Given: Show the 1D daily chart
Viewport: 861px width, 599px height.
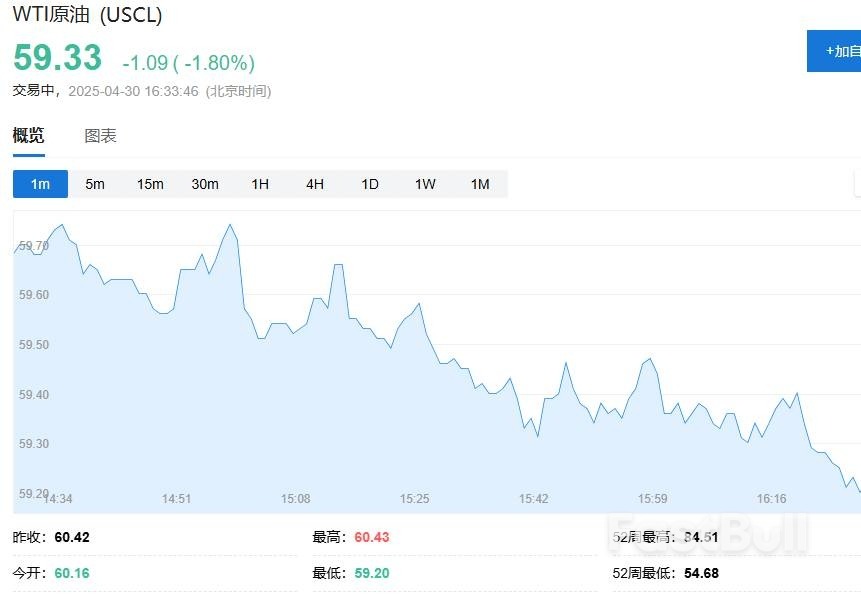Looking at the screenshot, I should [x=370, y=184].
